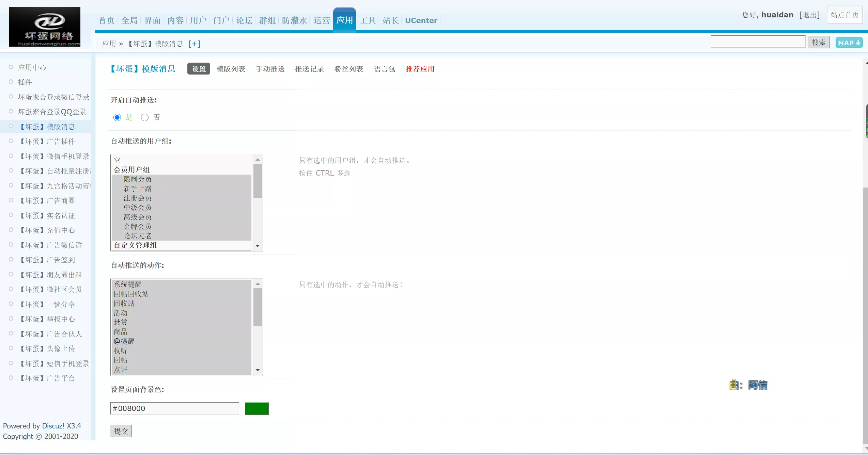Click the 提交 submit button
This screenshot has height=455, width=868.
pyautogui.click(x=121, y=431)
